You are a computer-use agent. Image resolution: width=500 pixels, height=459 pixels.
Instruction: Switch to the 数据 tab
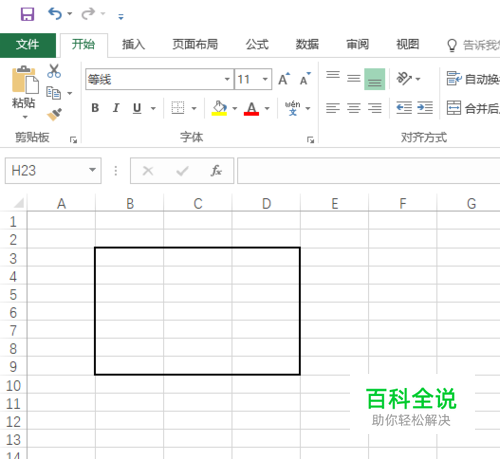pyautogui.click(x=307, y=44)
